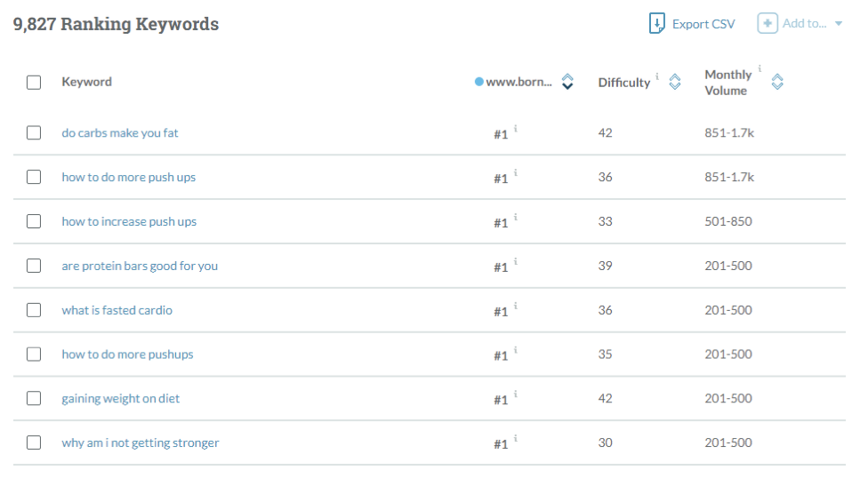
Task: Tick the 'why am i not getting stronger' checkbox
Action: point(34,442)
